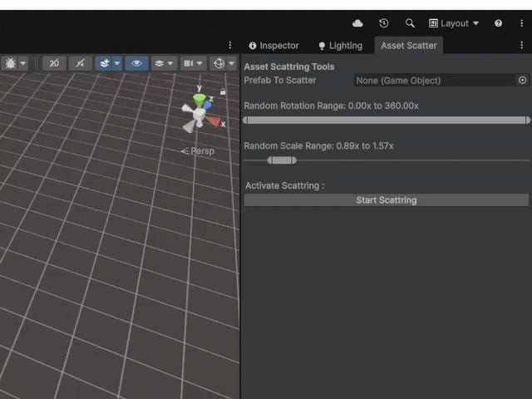
Task: Expand the scene camera settings dropdown
Action: 199,63
